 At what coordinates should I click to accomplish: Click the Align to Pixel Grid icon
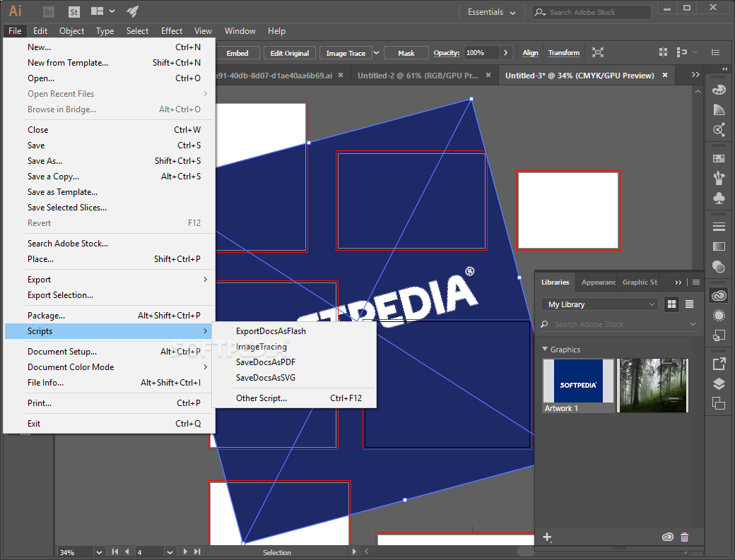663,52
